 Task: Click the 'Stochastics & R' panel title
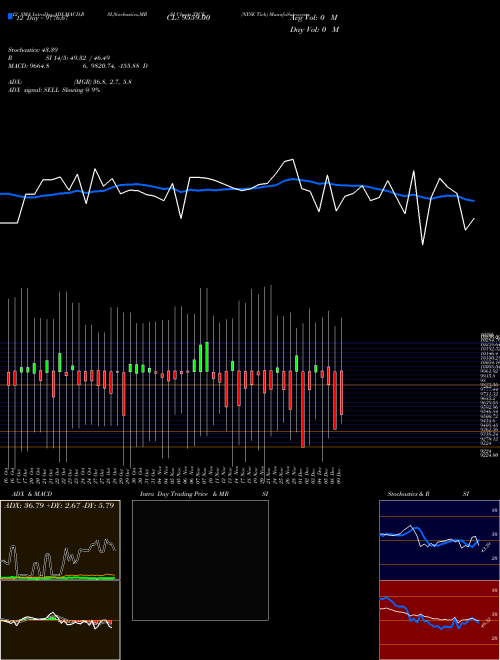pyautogui.click(x=409, y=494)
